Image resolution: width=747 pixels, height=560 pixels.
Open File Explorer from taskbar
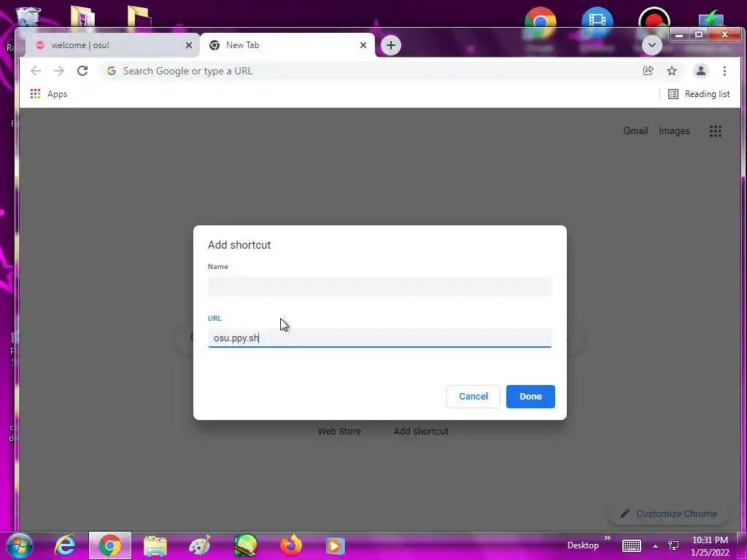[155, 545]
